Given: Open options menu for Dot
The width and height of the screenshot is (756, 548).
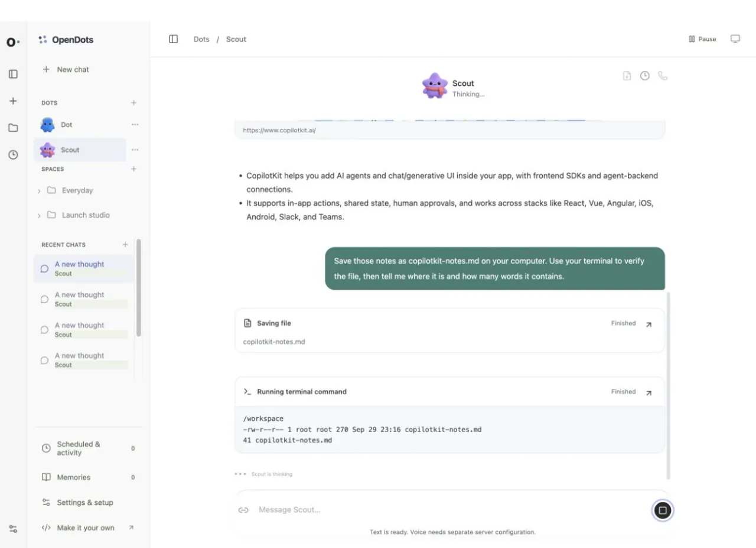Looking at the screenshot, I should point(135,125).
